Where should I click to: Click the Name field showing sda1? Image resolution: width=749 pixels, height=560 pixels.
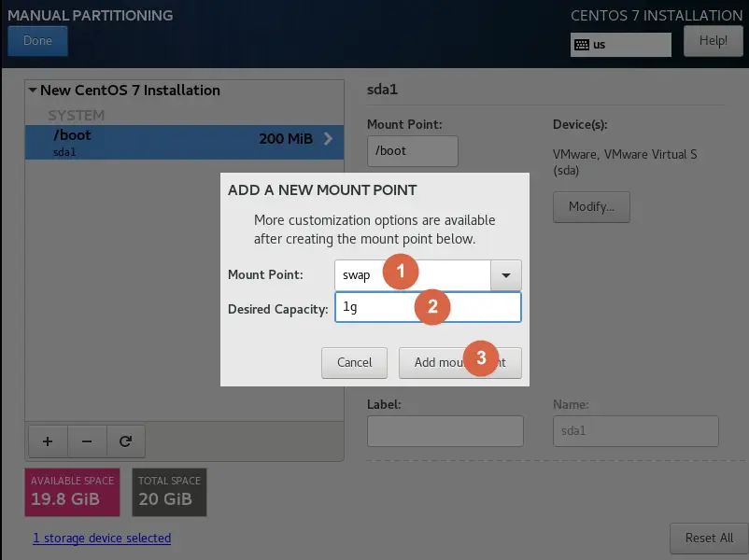pos(636,431)
